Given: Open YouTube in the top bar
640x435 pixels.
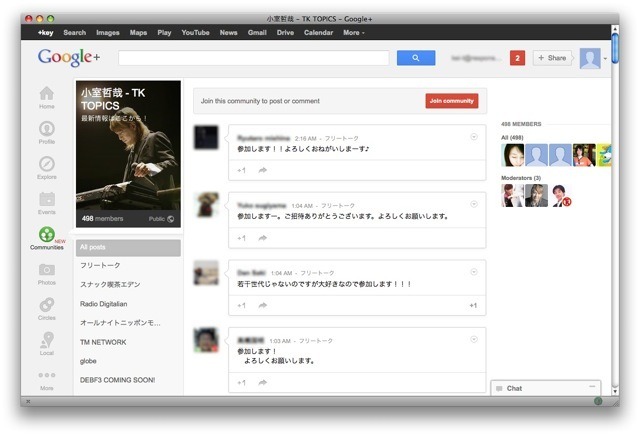Looking at the screenshot, I should (196, 33).
